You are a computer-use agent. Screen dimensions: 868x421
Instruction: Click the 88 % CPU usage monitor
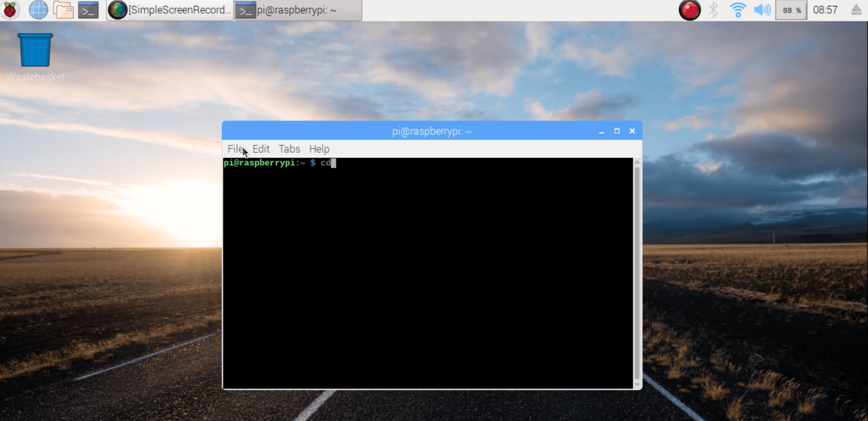coord(791,10)
